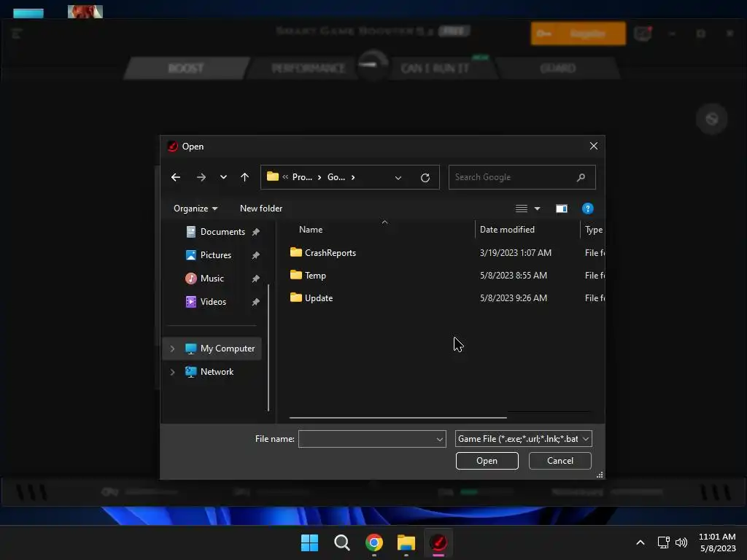This screenshot has width=747, height=560.
Task: Click the search magnifier icon
Action: point(581,177)
